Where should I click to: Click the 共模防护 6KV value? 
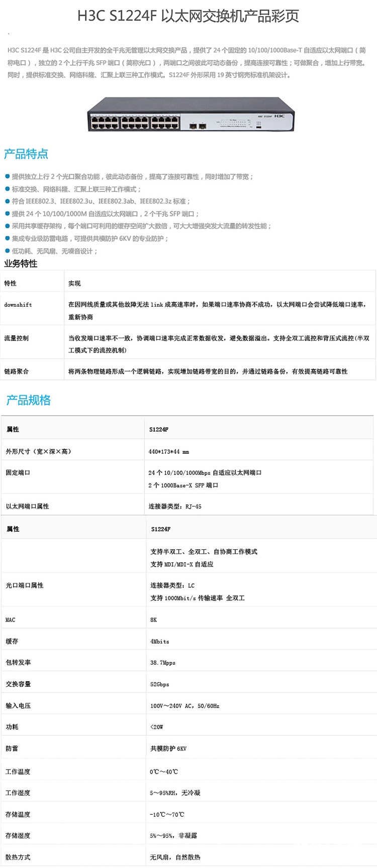[168, 749]
